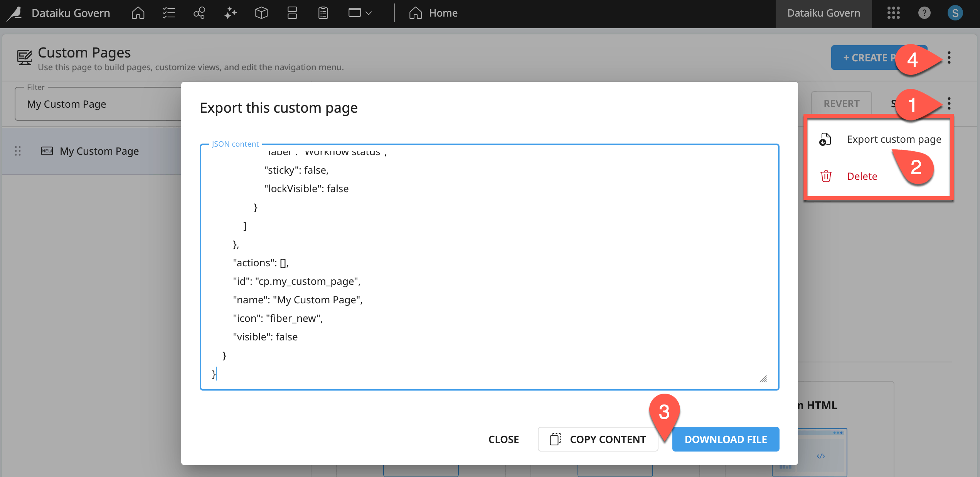Select Export custom page from the menu
The height and width of the screenshot is (477, 980).
coord(894,139)
